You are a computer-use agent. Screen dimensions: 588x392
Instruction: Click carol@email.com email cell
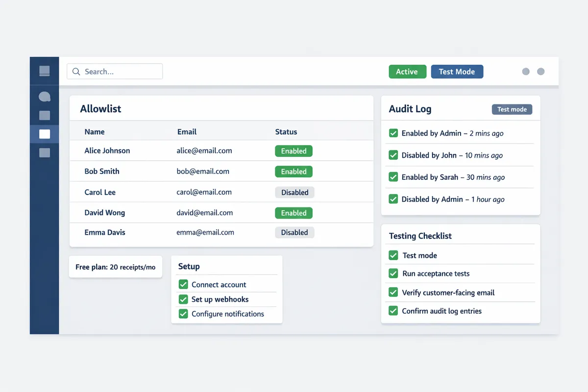[x=204, y=192]
